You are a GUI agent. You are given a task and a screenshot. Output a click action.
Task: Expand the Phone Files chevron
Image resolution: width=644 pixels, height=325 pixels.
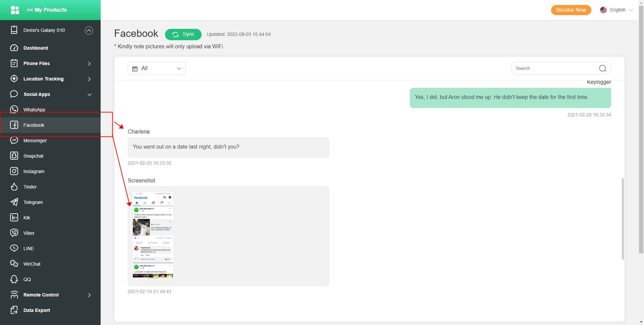[x=89, y=64]
